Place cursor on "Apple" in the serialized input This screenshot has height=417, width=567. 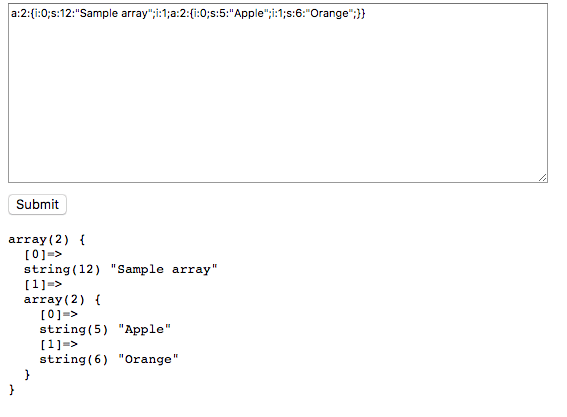(249, 13)
